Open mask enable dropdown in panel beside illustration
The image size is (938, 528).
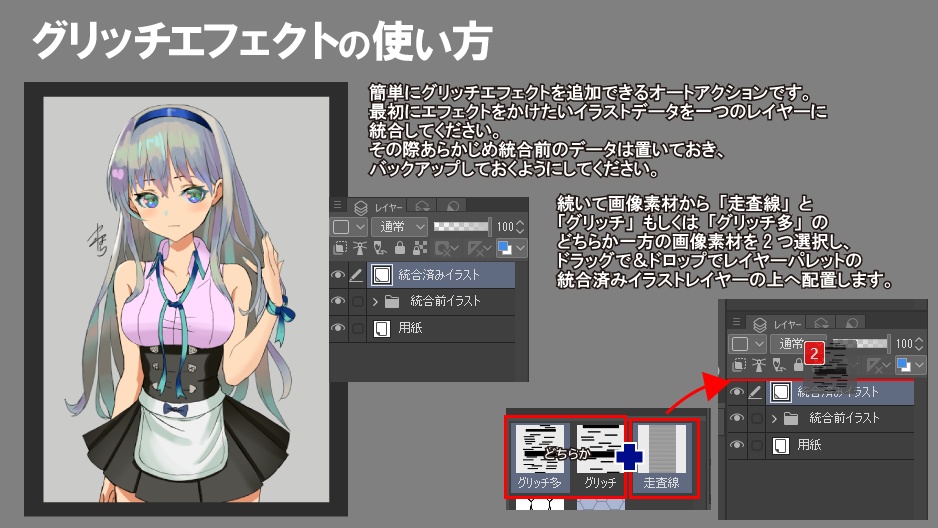[x=447, y=248]
